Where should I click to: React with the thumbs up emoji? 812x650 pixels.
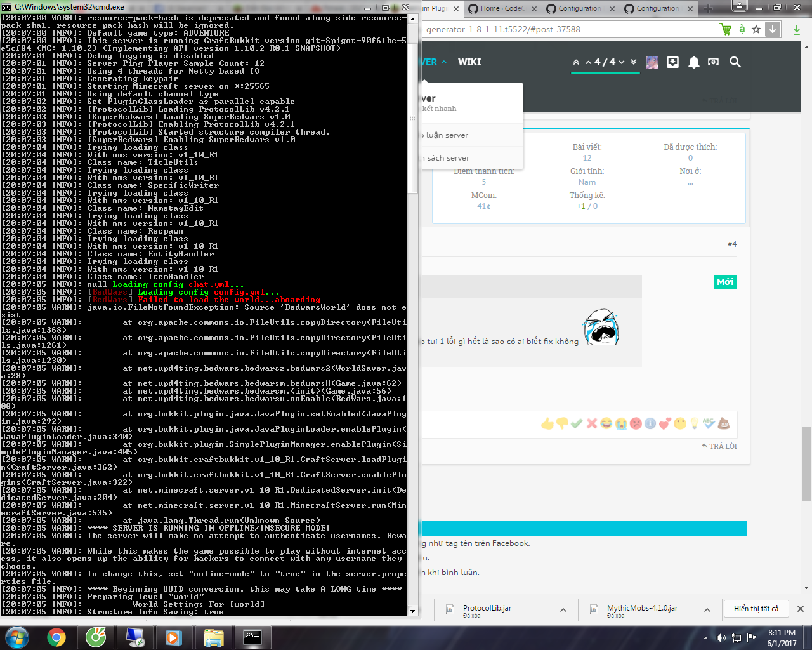pyautogui.click(x=547, y=423)
